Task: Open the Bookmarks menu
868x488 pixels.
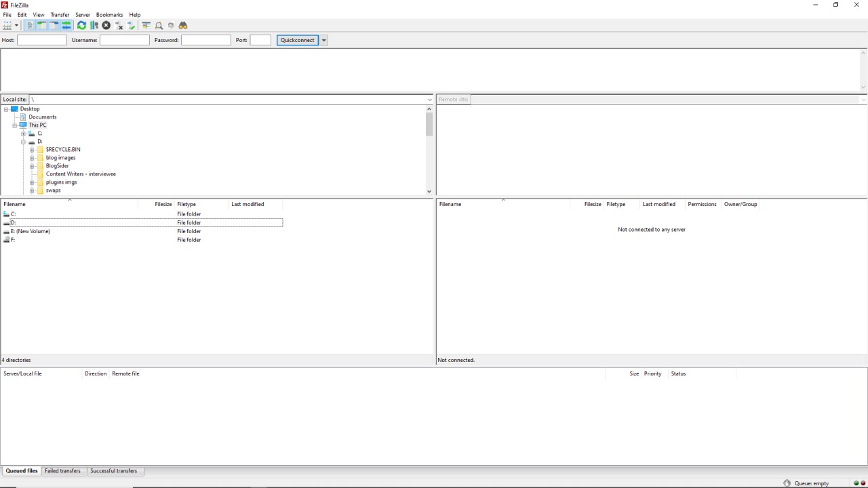Action: coord(109,14)
